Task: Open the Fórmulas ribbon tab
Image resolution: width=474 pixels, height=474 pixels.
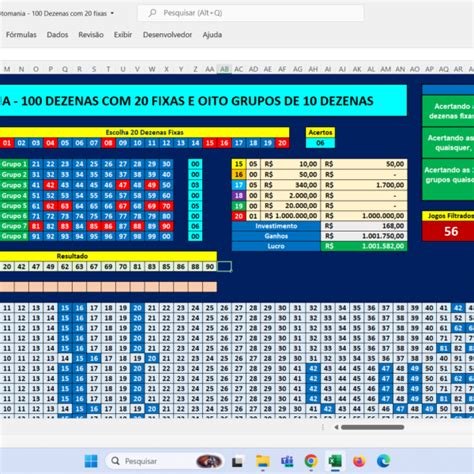Action: [x=21, y=35]
